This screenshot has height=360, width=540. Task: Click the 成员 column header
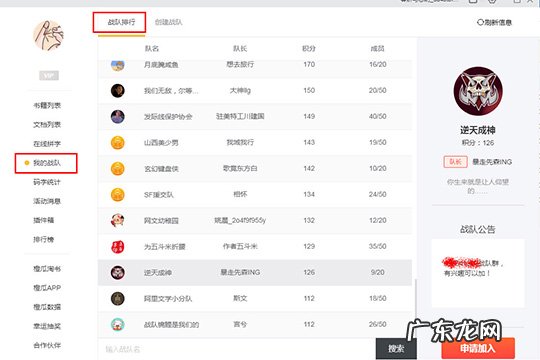[377, 49]
